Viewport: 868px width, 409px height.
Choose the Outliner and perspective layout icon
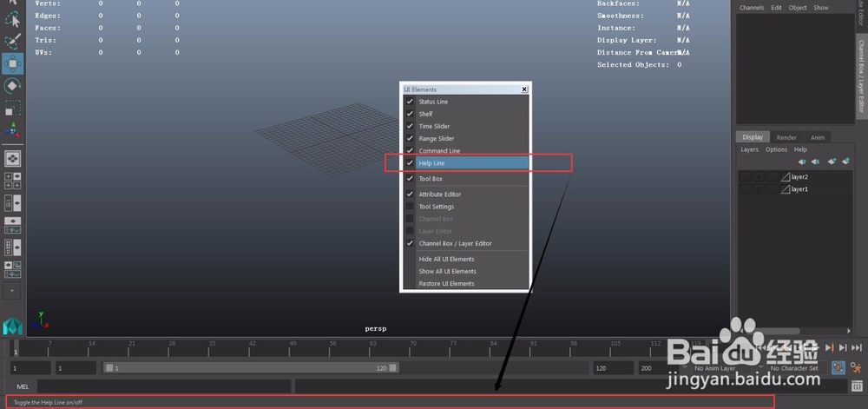coord(13,202)
